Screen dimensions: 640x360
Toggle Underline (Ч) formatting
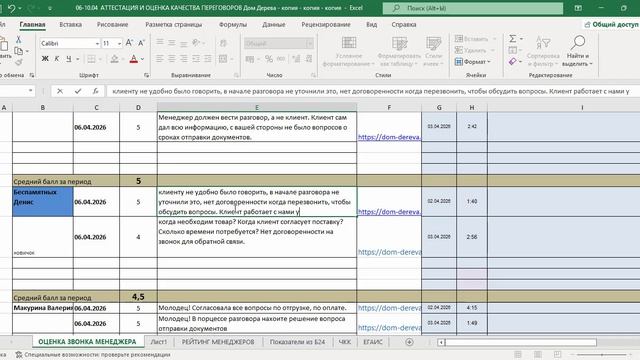tap(69, 59)
